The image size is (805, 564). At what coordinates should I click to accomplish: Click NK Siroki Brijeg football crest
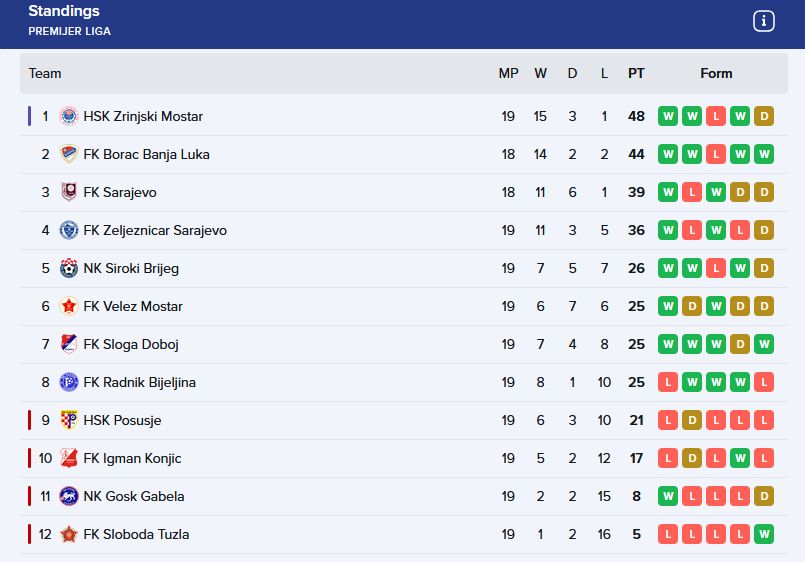pos(69,268)
